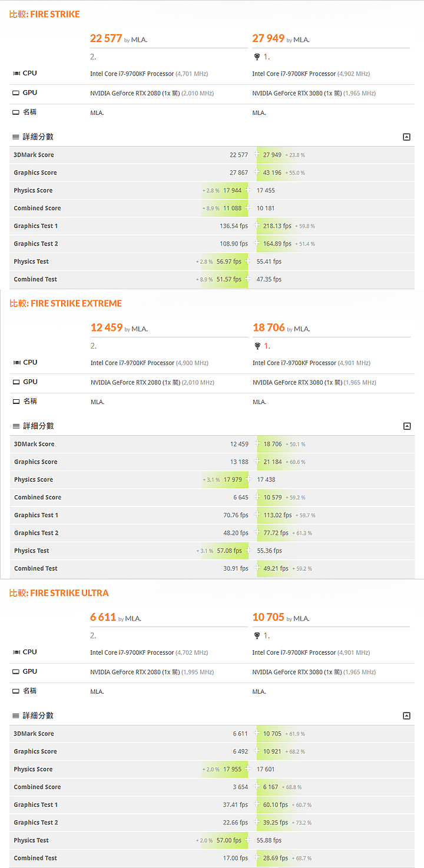The width and height of the screenshot is (424, 868).
Task: Click the 詳細分數 list icon in Fire Strike section
Action: coord(16,137)
